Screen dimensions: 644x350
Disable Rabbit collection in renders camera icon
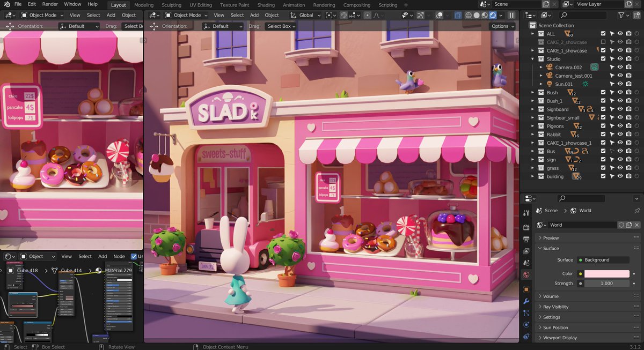[628, 135]
